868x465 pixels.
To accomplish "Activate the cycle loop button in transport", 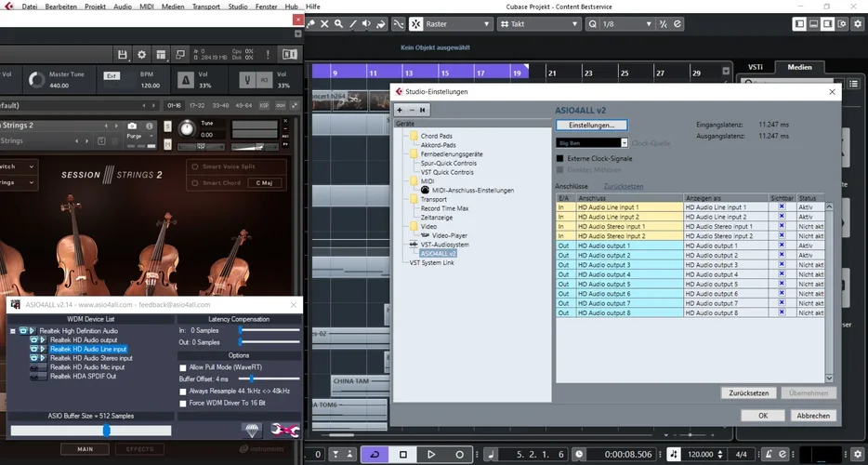I will 375,454.
